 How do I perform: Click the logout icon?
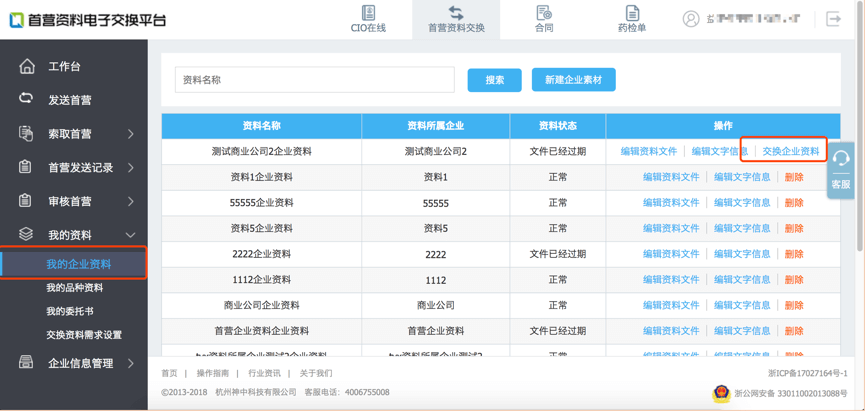click(833, 19)
